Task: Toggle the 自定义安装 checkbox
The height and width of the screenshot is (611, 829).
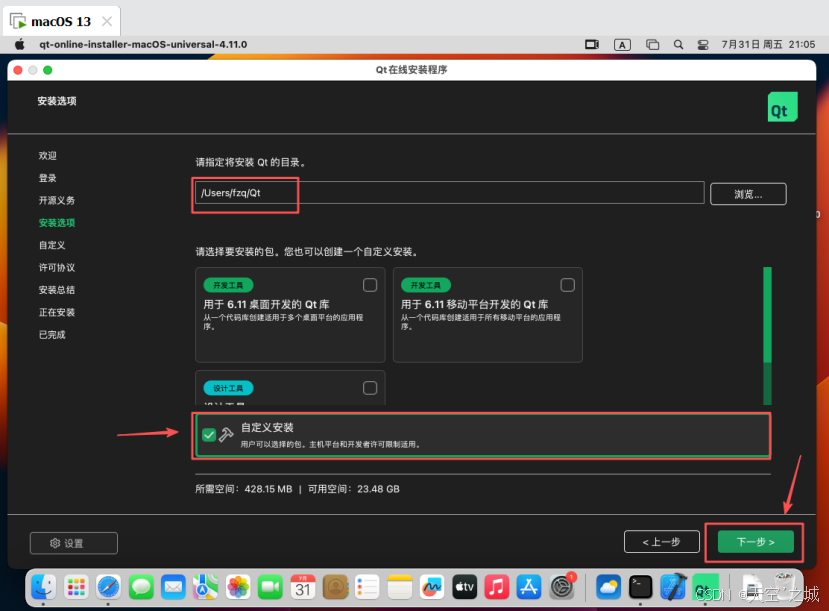Action: pos(209,435)
